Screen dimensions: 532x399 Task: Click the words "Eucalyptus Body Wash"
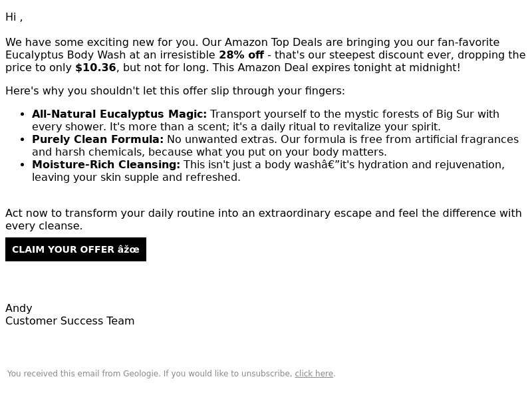pyautogui.click(x=65, y=55)
